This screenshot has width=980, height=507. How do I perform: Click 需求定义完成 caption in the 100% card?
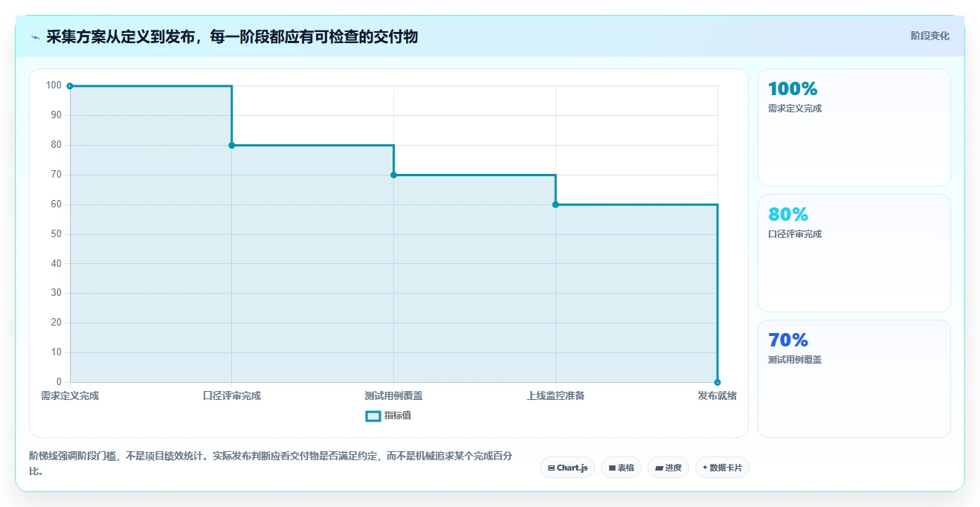pyautogui.click(x=795, y=109)
